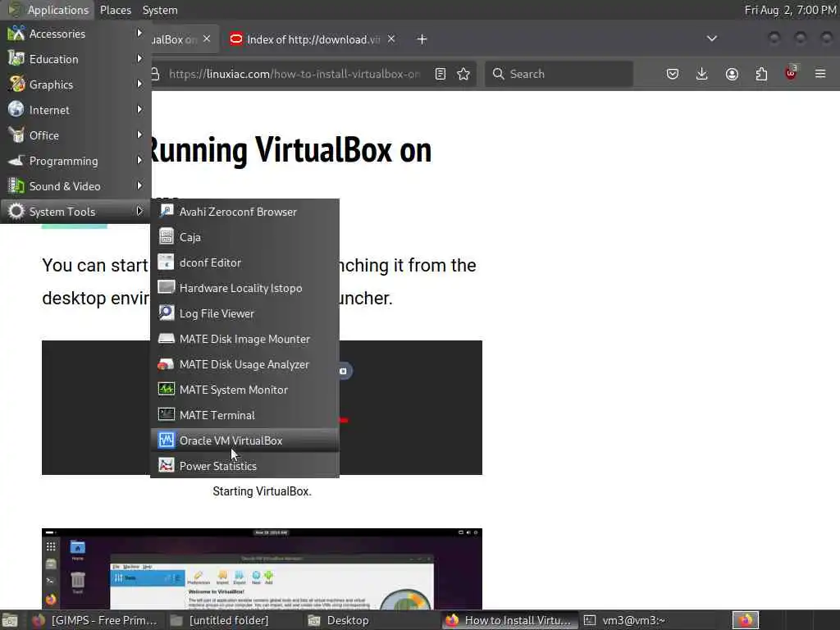Click the show desktop button in bottom panel
The height and width of the screenshot is (630, 840).
10,620
